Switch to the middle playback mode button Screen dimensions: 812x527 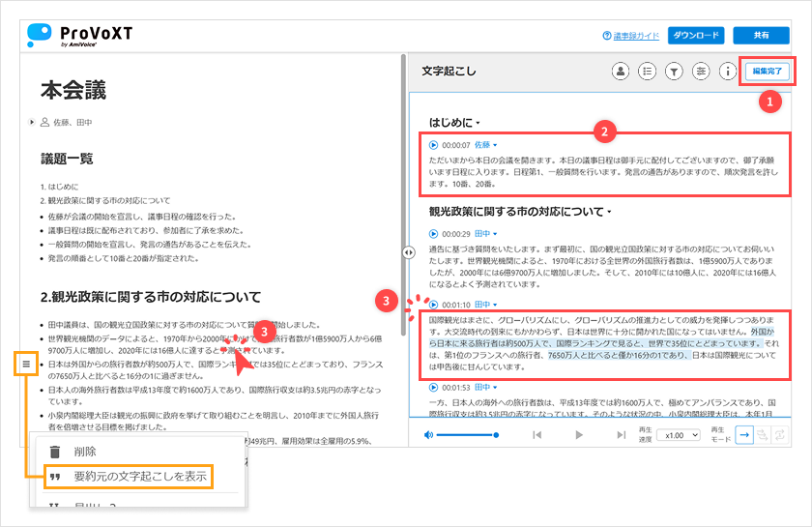pyautogui.click(x=764, y=435)
